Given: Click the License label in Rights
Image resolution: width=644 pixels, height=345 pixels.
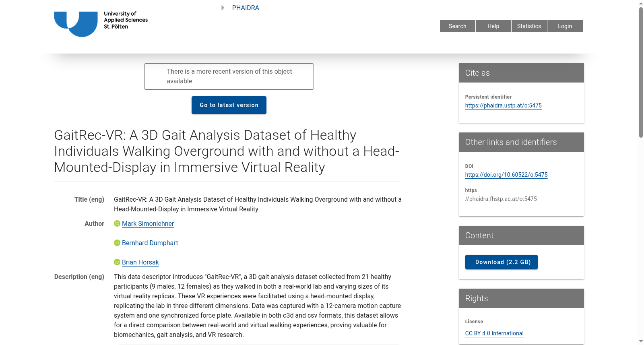Looking at the screenshot, I should click(474, 322).
